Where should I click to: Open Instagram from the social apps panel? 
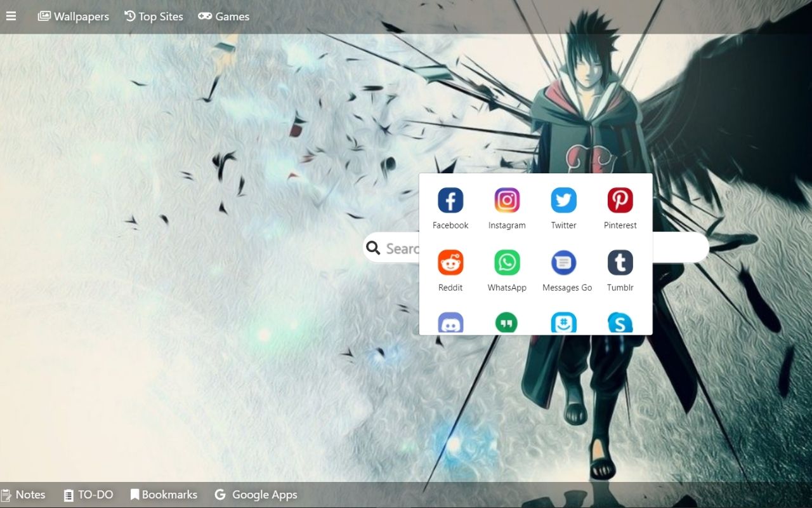[x=507, y=200]
